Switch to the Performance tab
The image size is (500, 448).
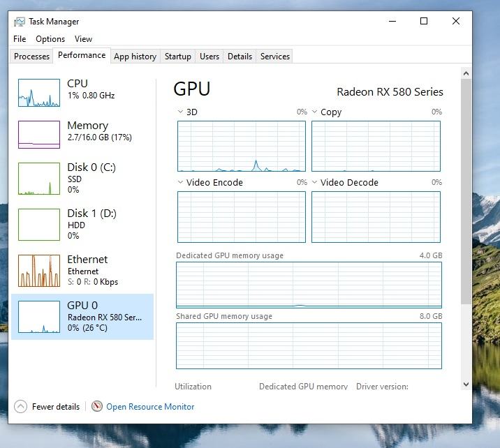[x=82, y=55]
